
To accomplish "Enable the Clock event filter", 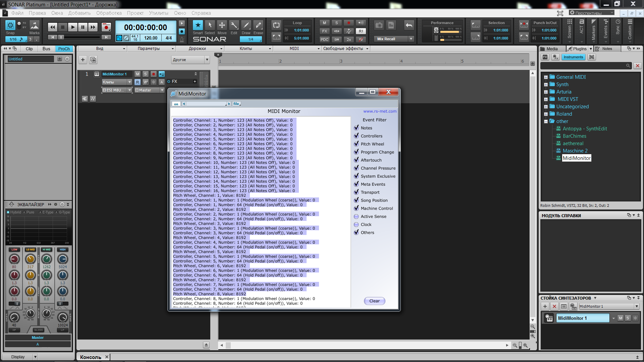I will pos(356,225).
